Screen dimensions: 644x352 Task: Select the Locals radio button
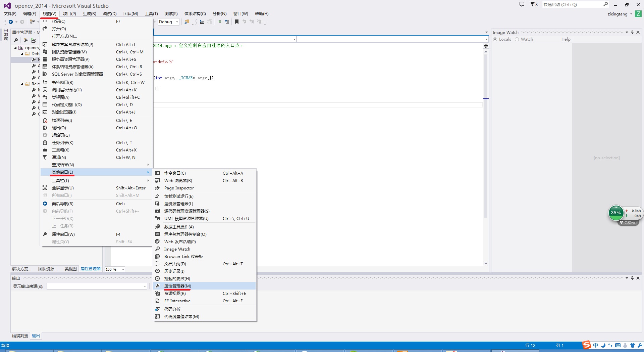point(495,39)
